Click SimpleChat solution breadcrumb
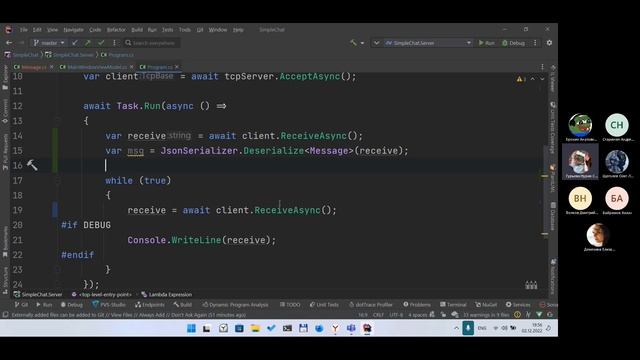 (x=22, y=55)
